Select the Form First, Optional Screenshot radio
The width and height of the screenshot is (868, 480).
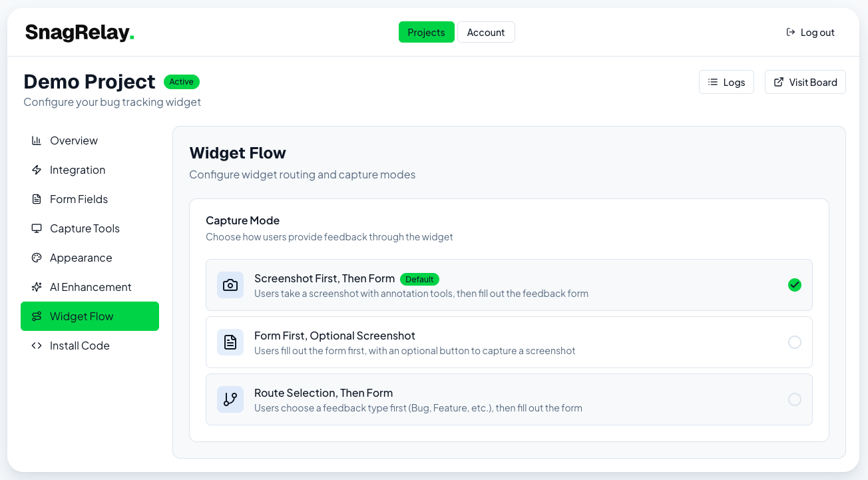point(795,342)
